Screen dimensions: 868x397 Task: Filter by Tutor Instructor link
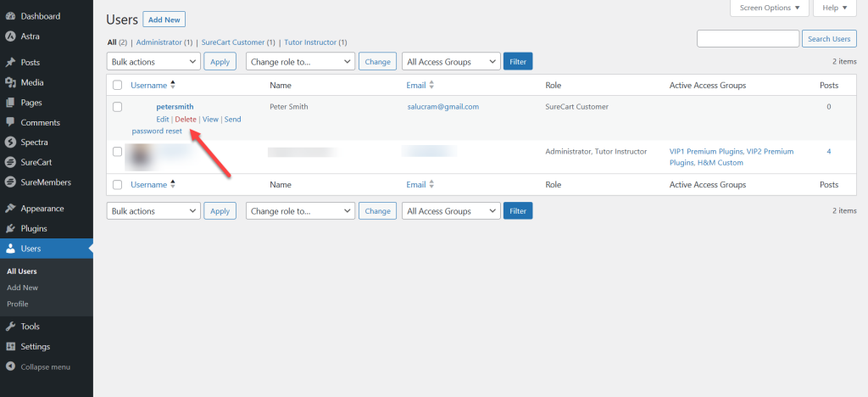click(310, 42)
